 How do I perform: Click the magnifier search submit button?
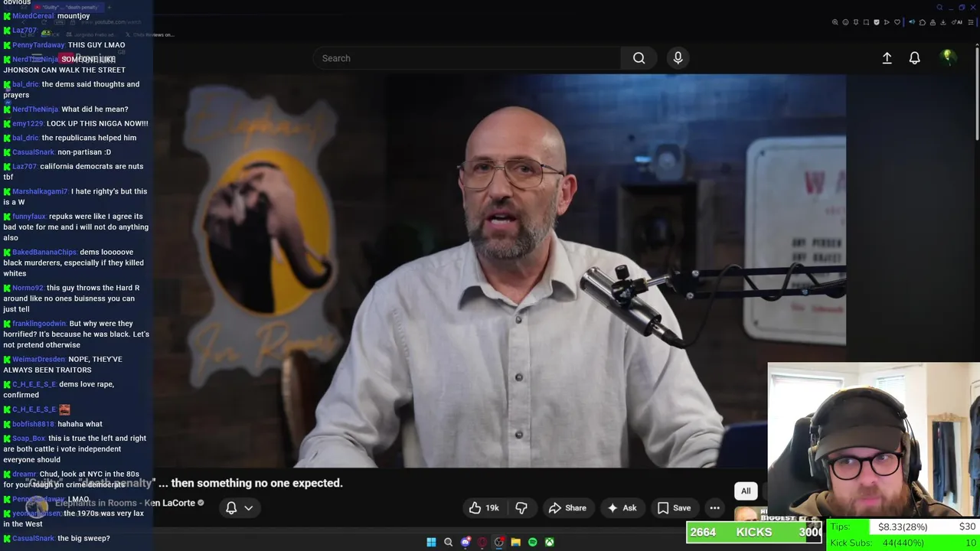pyautogui.click(x=639, y=58)
